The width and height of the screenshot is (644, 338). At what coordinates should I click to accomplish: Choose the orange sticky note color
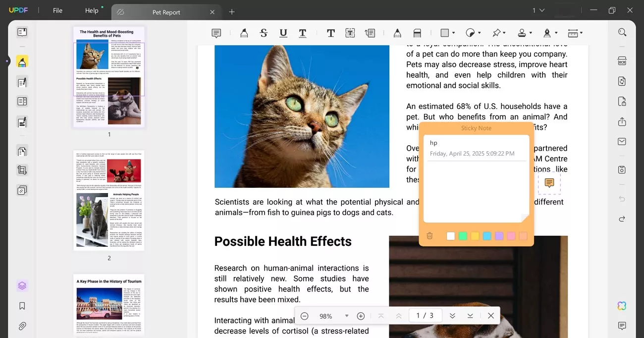tap(523, 236)
